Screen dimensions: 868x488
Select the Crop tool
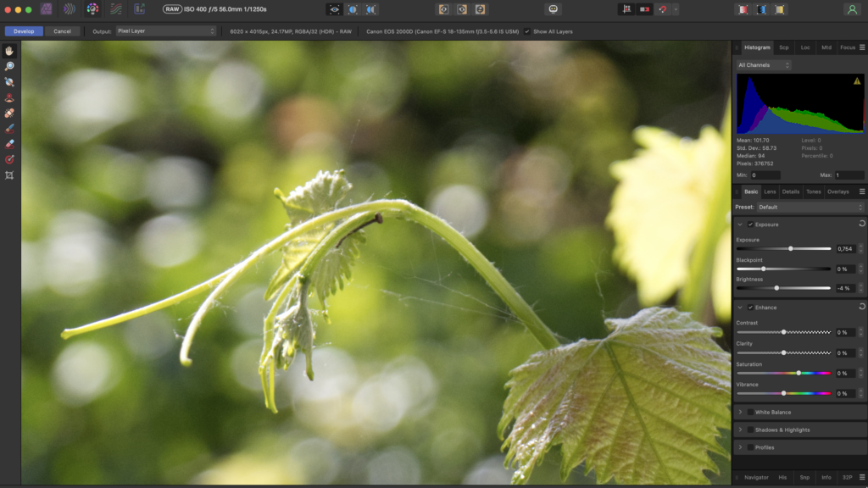coord(9,175)
